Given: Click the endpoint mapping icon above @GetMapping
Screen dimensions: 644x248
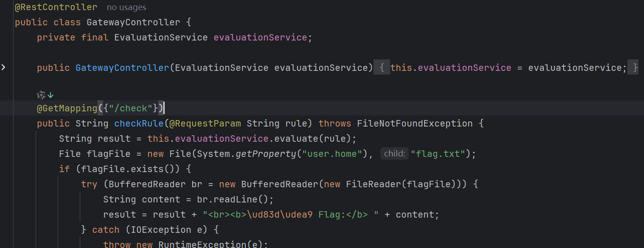Looking at the screenshot, I should [x=41, y=95].
